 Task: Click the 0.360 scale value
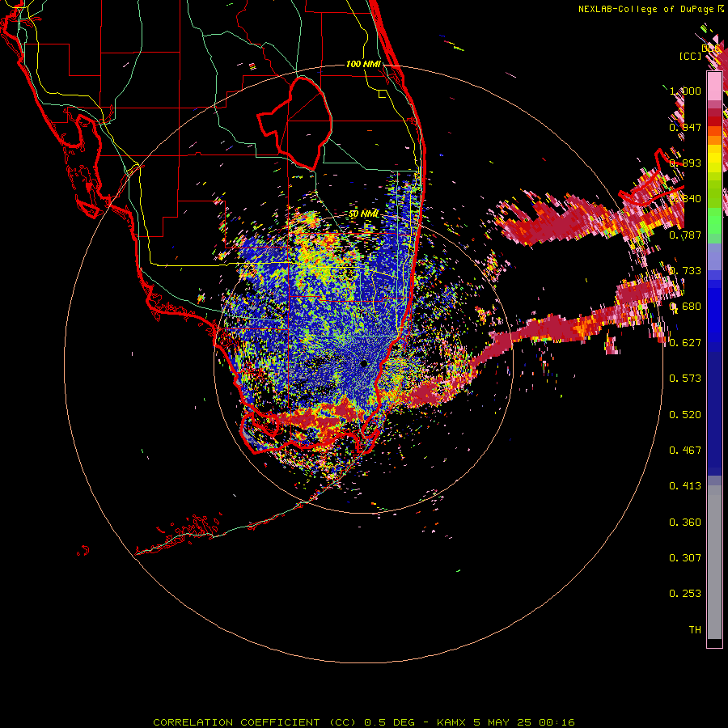[x=685, y=523]
